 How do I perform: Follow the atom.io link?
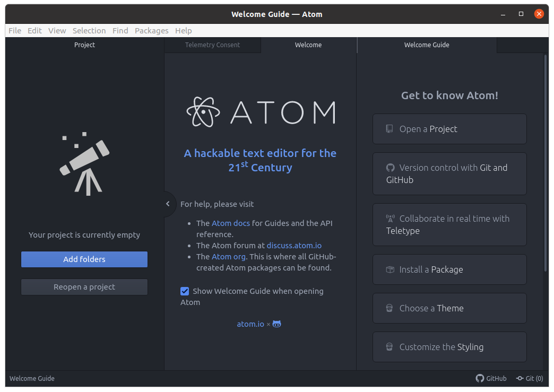(x=250, y=324)
